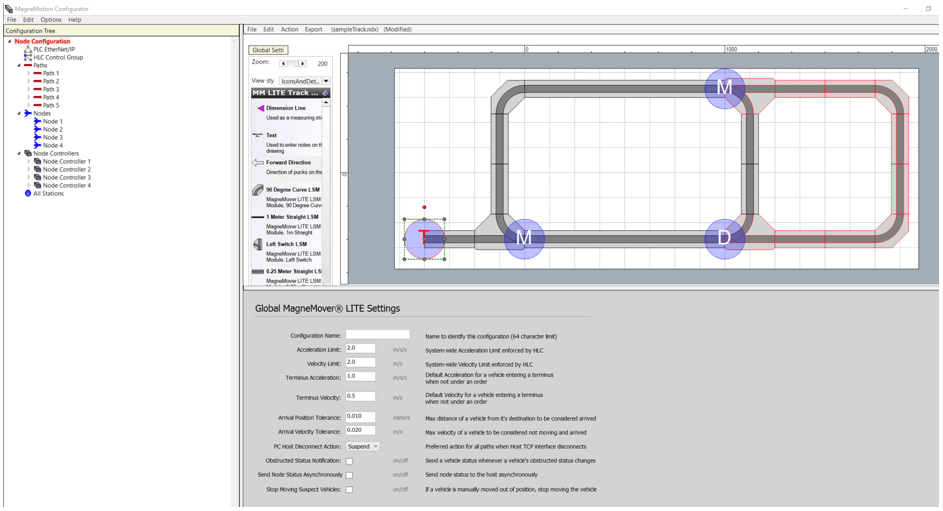Select the HLC Control Group icon

point(28,57)
